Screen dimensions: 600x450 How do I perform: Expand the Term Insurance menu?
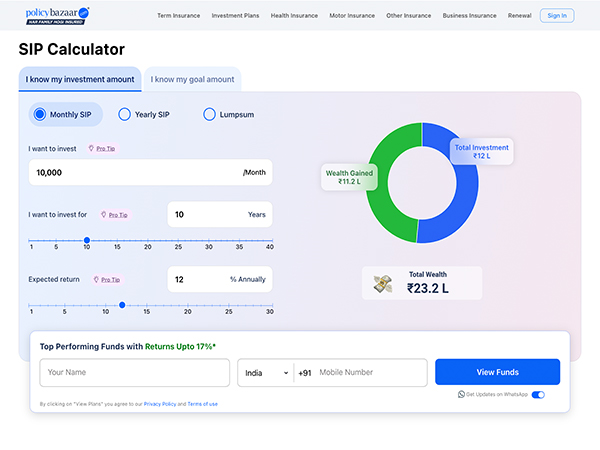179,16
